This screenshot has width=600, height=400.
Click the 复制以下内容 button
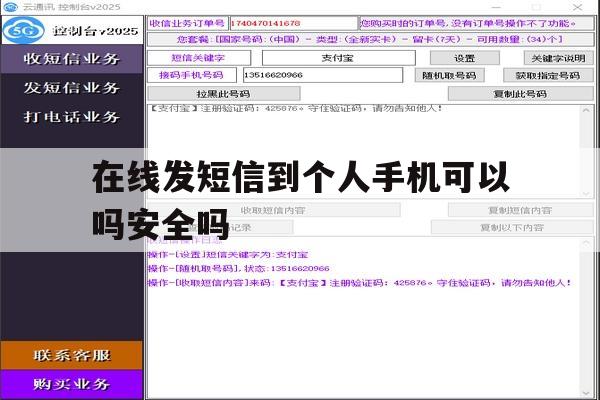pos(512,227)
